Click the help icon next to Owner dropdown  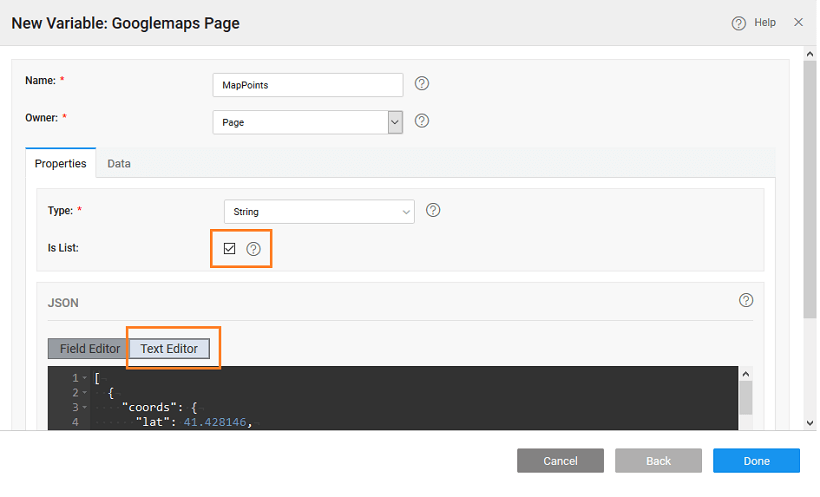tap(422, 121)
